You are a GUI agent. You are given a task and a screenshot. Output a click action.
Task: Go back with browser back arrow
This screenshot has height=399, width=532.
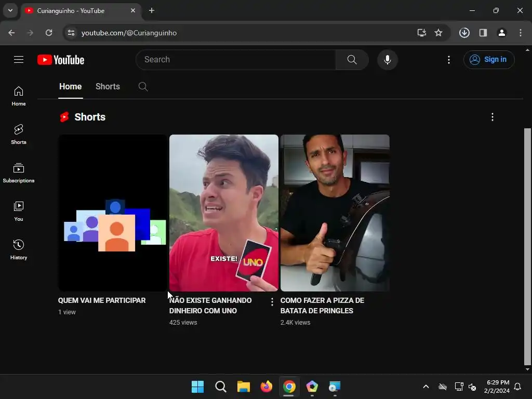pyautogui.click(x=11, y=33)
